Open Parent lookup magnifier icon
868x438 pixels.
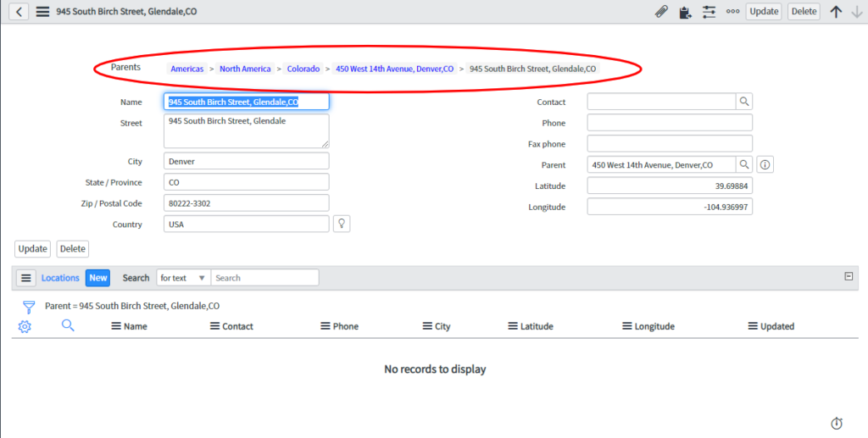click(744, 165)
